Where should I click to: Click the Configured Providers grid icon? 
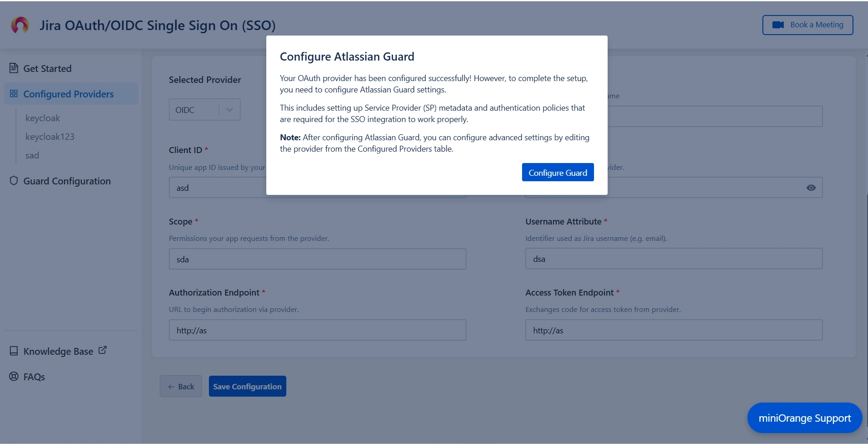pyautogui.click(x=14, y=93)
